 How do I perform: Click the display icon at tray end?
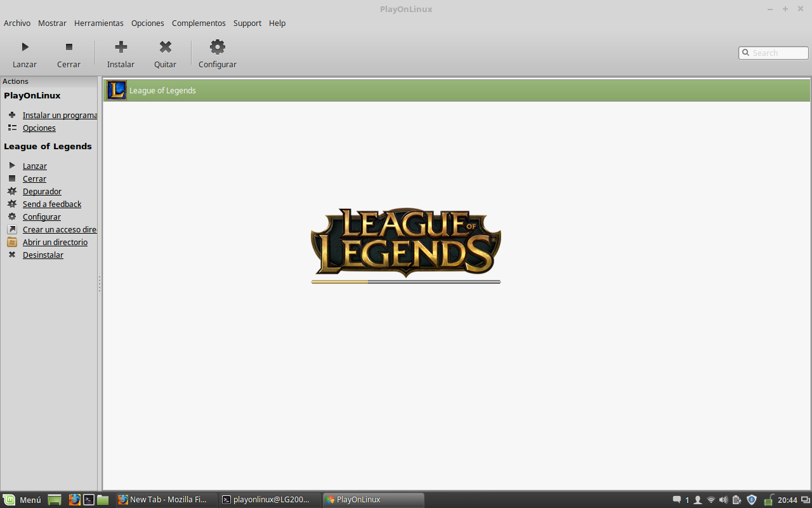pyautogui.click(x=806, y=500)
